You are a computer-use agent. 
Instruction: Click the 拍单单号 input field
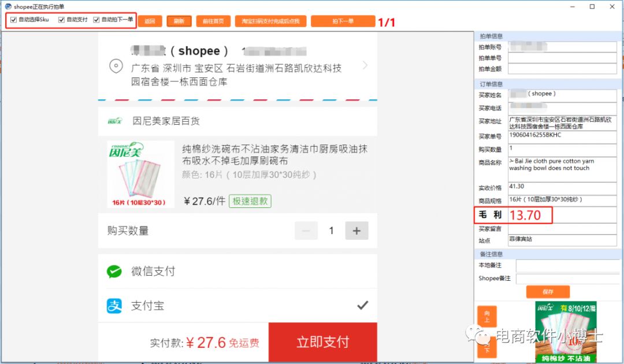pos(562,58)
